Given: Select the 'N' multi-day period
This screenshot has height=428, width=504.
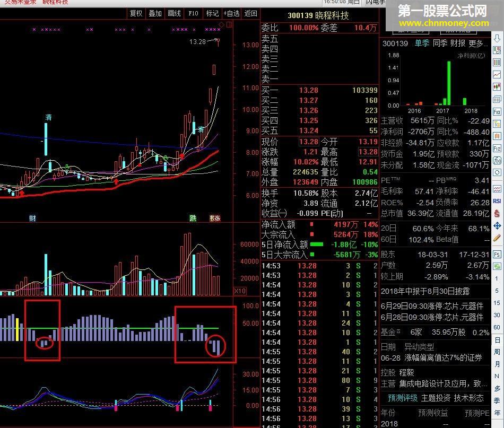Looking at the screenshot, I should click(497, 376).
